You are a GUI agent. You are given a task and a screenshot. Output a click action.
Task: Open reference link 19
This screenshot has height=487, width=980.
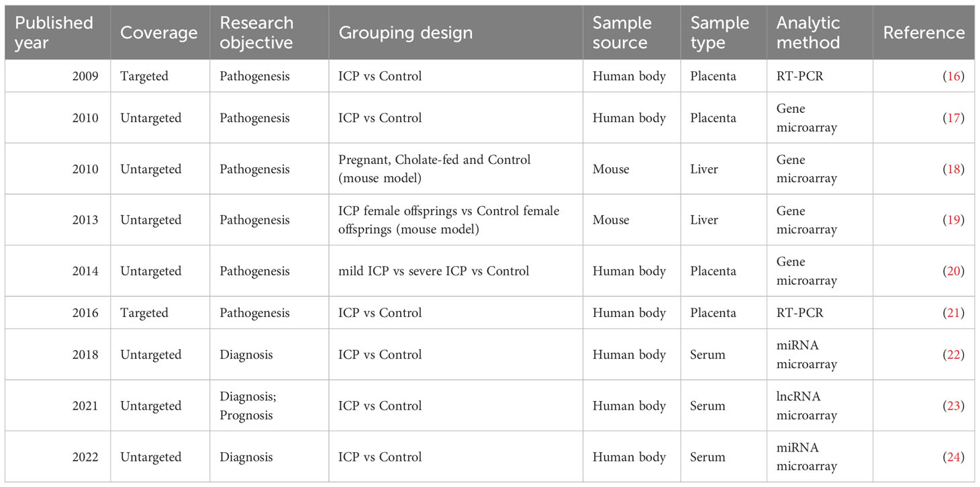coord(954,220)
